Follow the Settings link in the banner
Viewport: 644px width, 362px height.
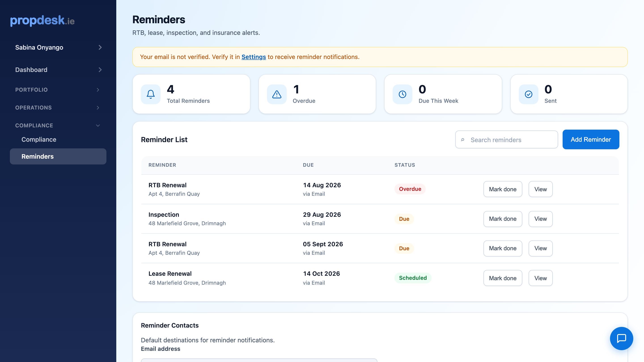(x=254, y=57)
